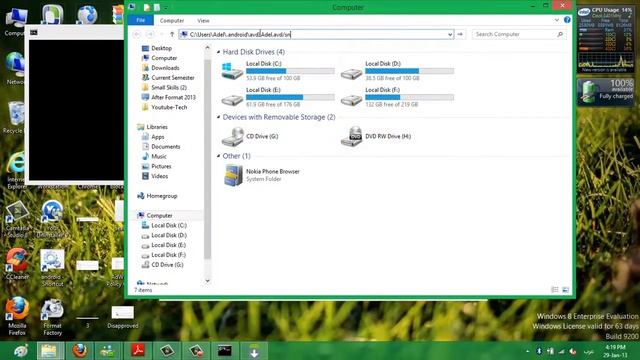Click the Back navigation arrow
This screenshot has height=360, width=640.
[137, 34]
